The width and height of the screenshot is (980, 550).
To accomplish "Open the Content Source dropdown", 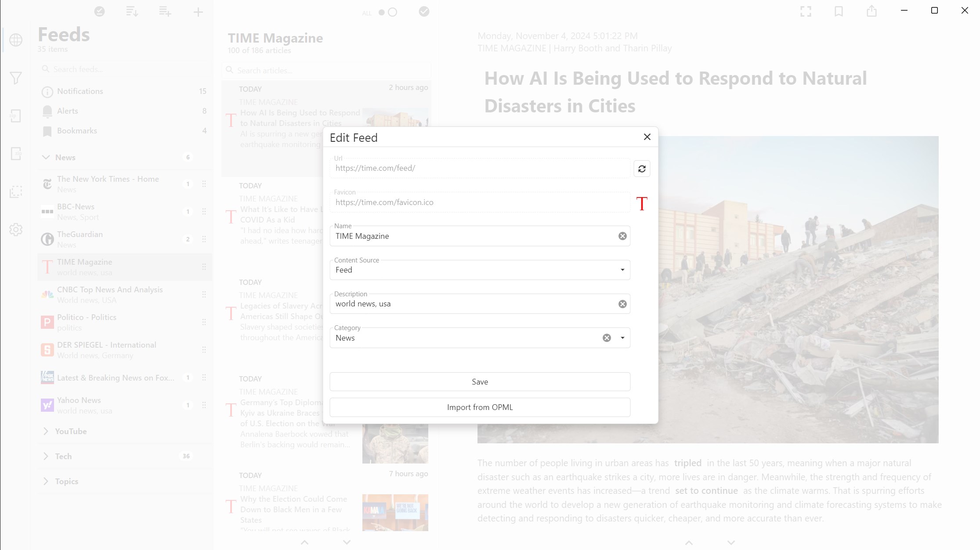I will pos(622,270).
